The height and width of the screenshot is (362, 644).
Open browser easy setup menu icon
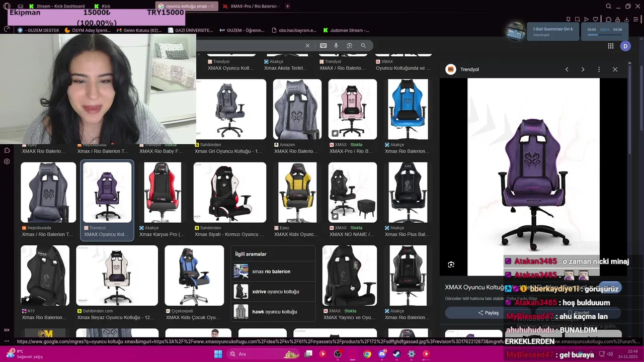(636, 19)
